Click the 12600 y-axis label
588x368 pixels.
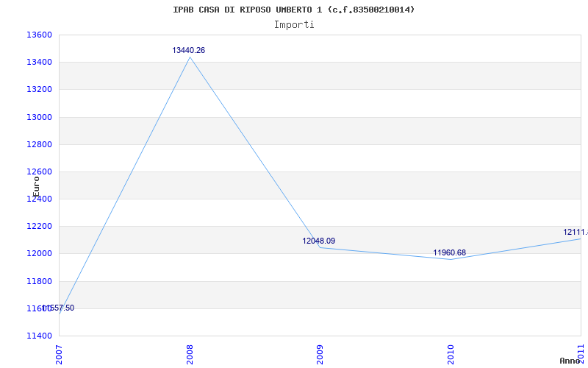[x=39, y=172]
